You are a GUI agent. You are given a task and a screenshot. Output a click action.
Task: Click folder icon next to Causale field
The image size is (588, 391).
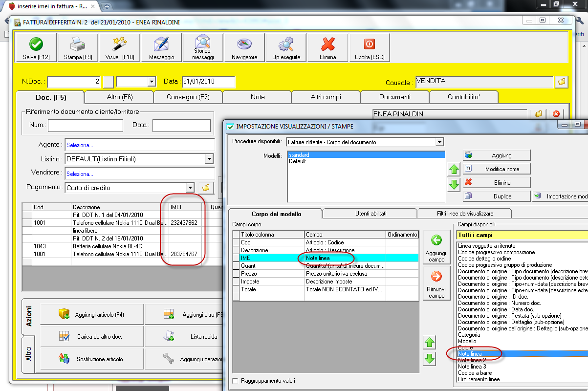(561, 82)
